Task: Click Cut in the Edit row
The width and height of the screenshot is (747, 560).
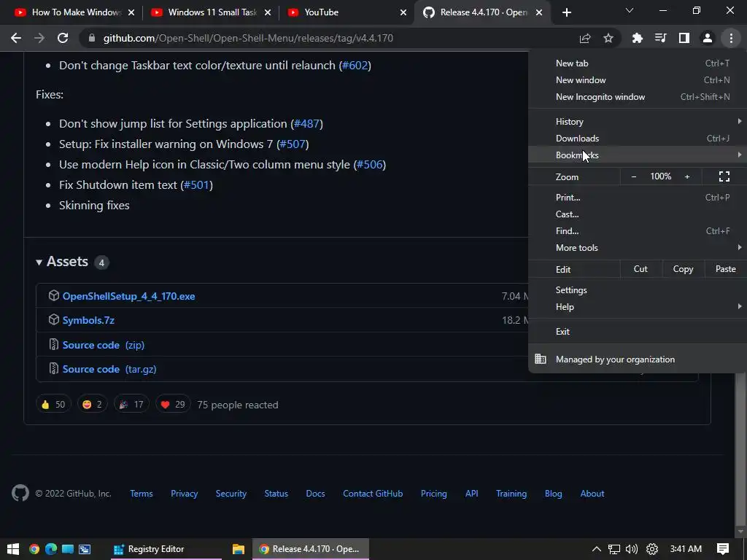Action: [x=640, y=269]
